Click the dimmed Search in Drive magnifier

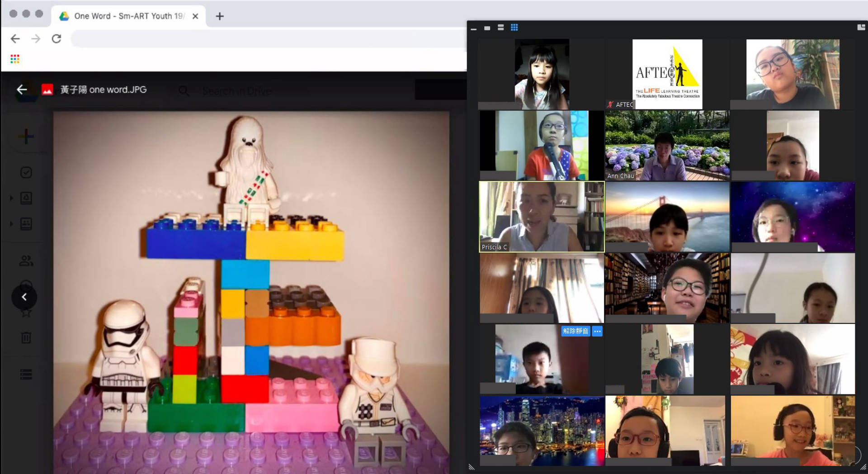[x=184, y=91]
